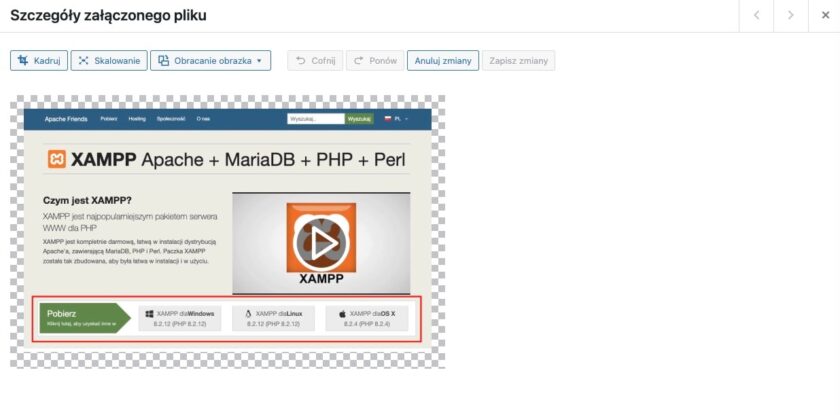The width and height of the screenshot is (840, 415).
Task: Open Hosting menu in site navbar
Action: 137,119
